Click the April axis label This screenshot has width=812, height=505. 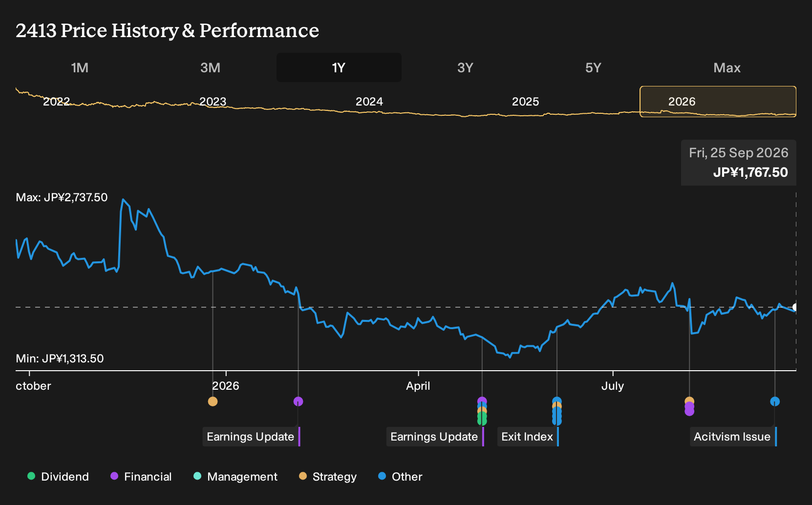tap(418, 386)
